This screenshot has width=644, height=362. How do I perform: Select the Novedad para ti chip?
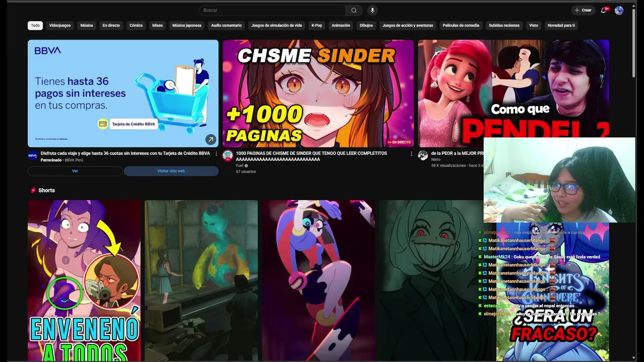click(561, 25)
